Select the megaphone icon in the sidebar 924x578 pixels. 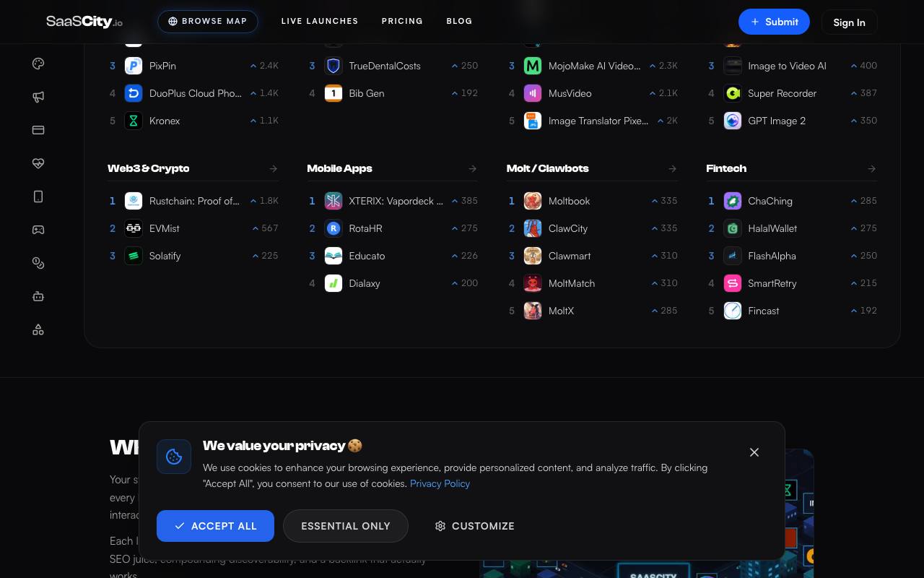coord(38,97)
